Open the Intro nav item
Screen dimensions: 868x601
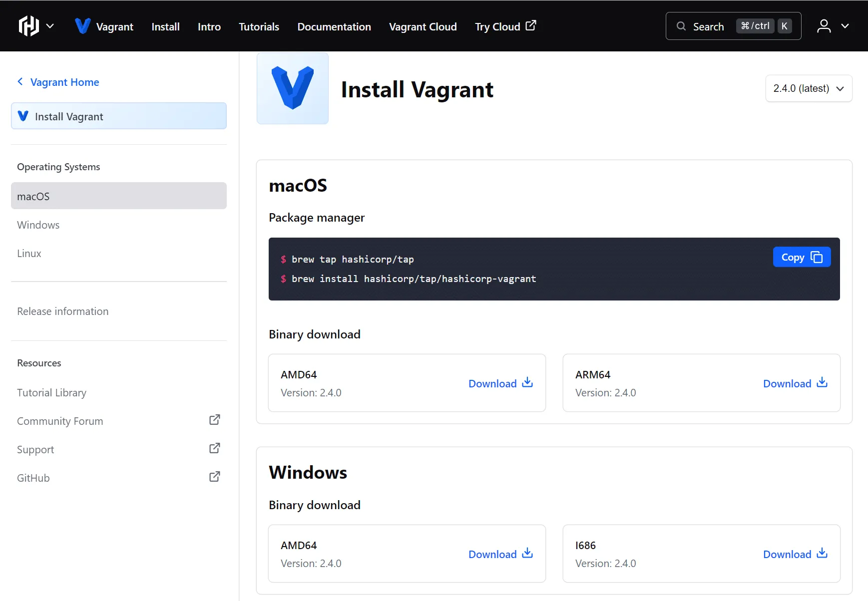209,26
